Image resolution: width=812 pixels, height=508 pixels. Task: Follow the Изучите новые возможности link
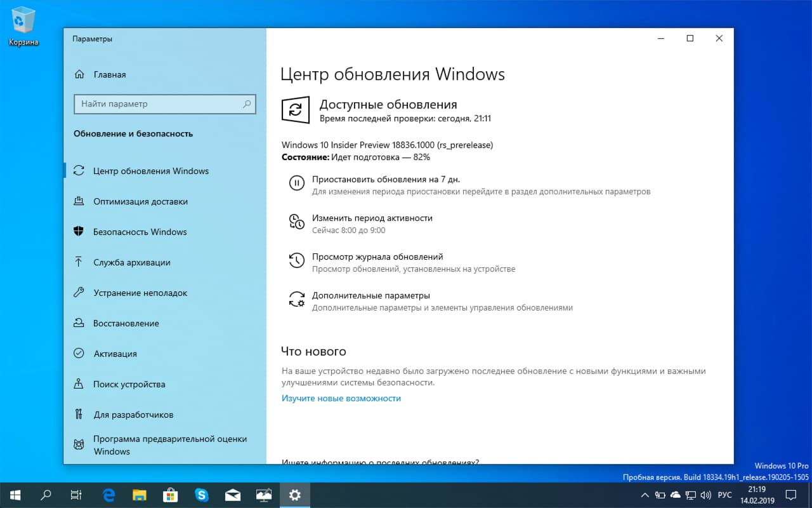(x=341, y=398)
